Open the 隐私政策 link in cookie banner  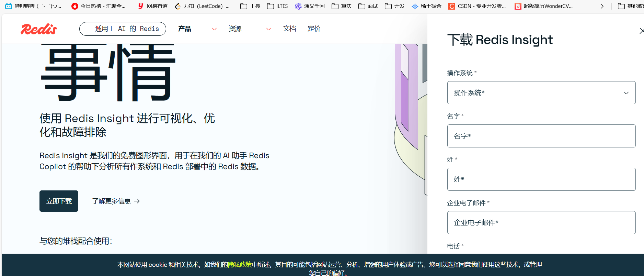[240, 265]
